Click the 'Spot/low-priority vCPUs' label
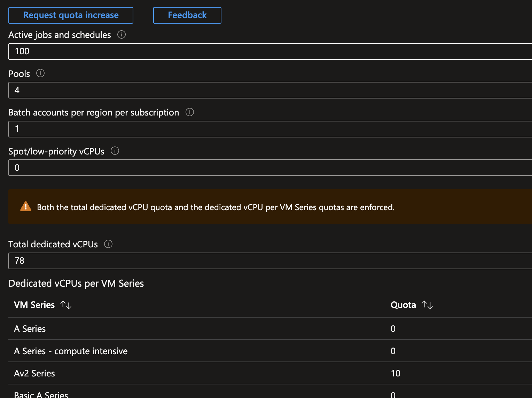 [x=56, y=151]
